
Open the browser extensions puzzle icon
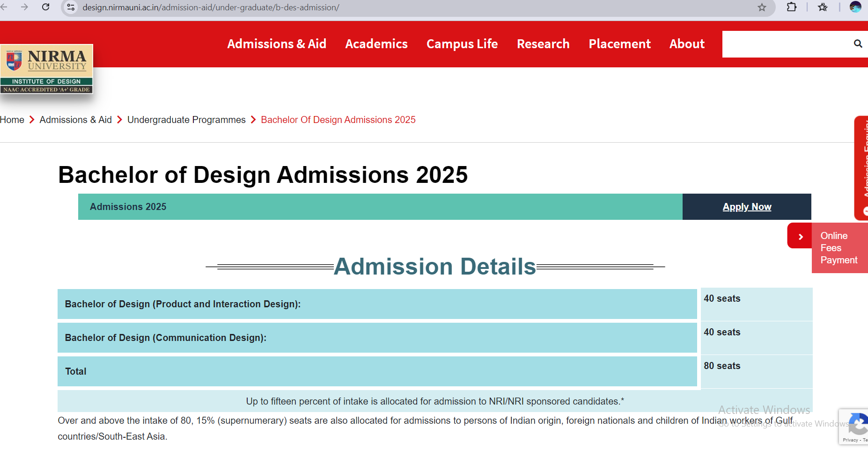pos(791,7)
